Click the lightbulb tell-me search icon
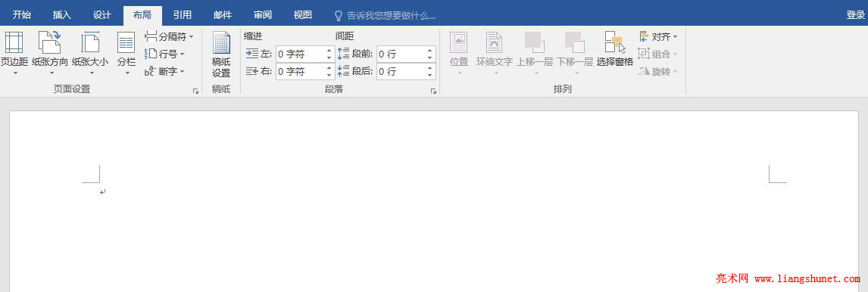This screenshot has width=868, height=292. 339,15
